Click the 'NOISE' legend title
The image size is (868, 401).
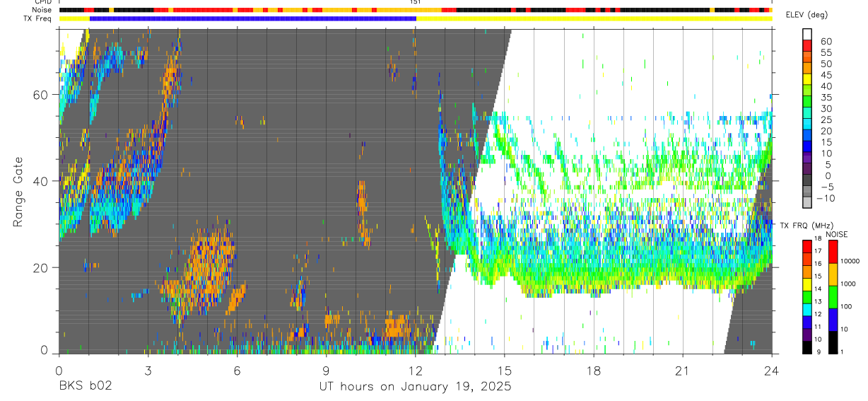pos(836,234)
